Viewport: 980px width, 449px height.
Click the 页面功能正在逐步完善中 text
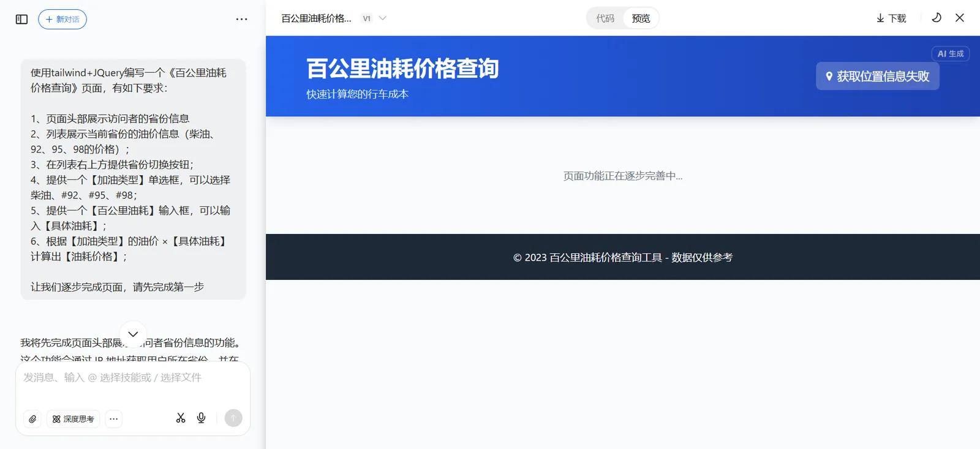point(623,176)
